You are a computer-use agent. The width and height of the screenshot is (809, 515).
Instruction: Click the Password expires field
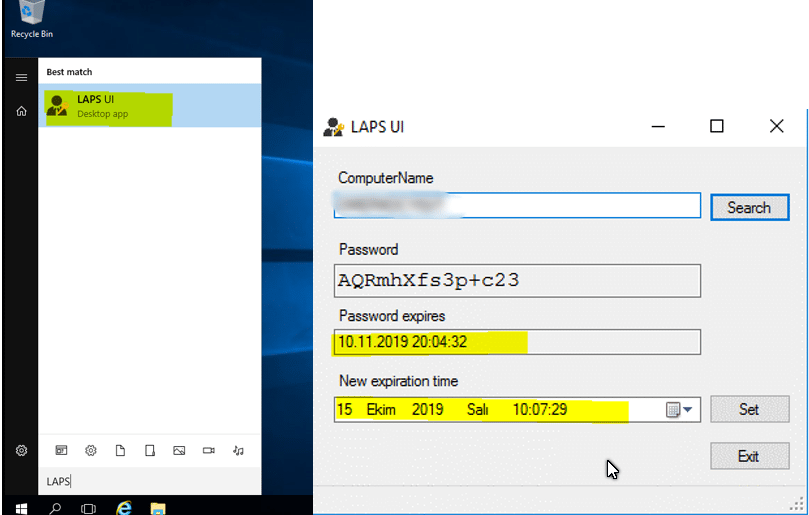pos(517,342)
